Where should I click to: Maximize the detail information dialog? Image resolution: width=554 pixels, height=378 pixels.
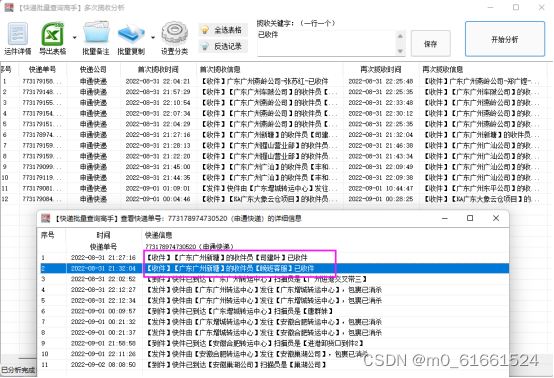(x=470, y=218)
